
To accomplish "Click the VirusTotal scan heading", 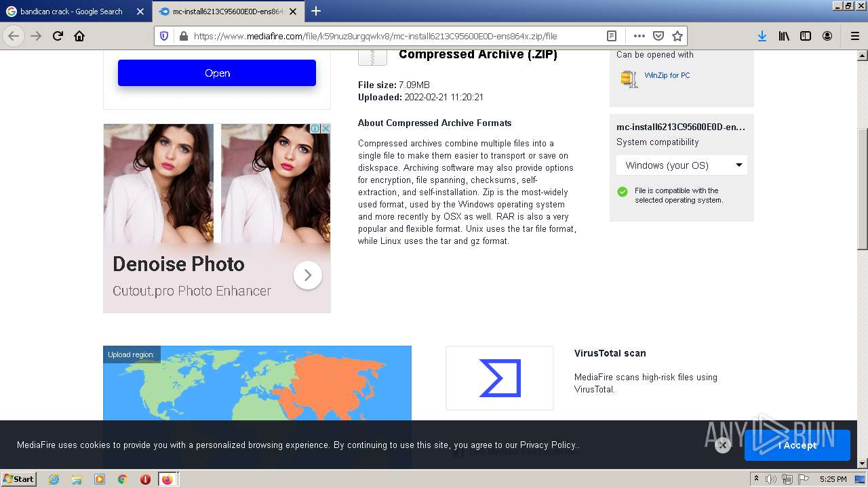I will 610,353.
